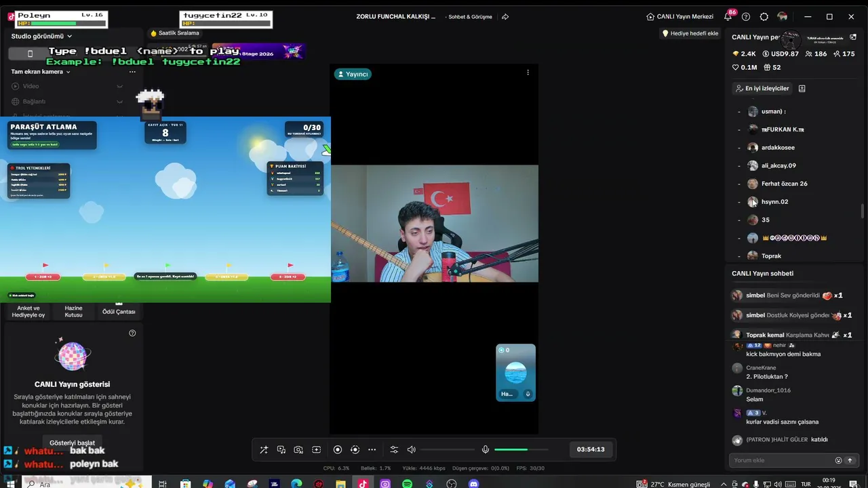The image size is (868, 488).
Task: Select viewer hsynn.02
Action: point(774,202)
